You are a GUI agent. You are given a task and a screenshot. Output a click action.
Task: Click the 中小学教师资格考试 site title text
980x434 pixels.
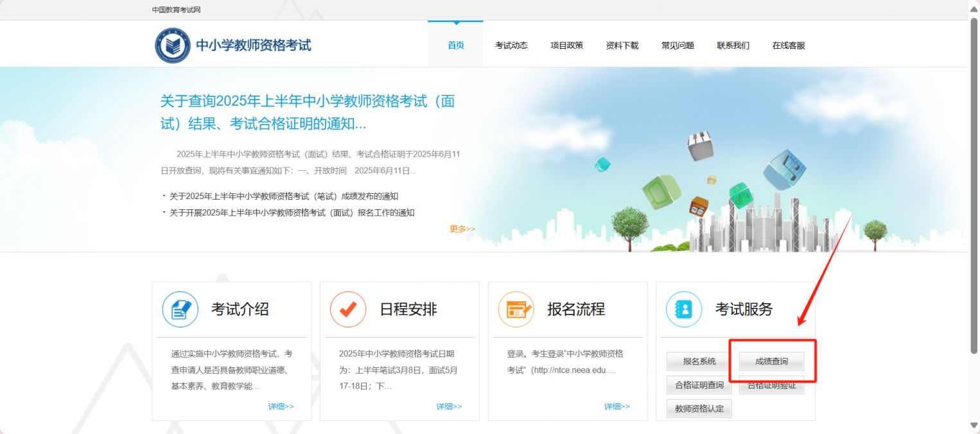254,46
